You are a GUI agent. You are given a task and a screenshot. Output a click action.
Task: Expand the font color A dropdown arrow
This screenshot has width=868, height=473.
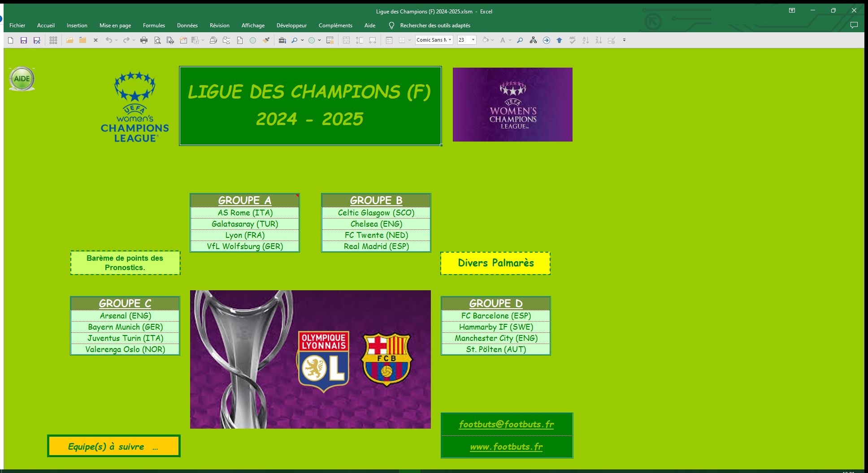[x=510, y=40]
